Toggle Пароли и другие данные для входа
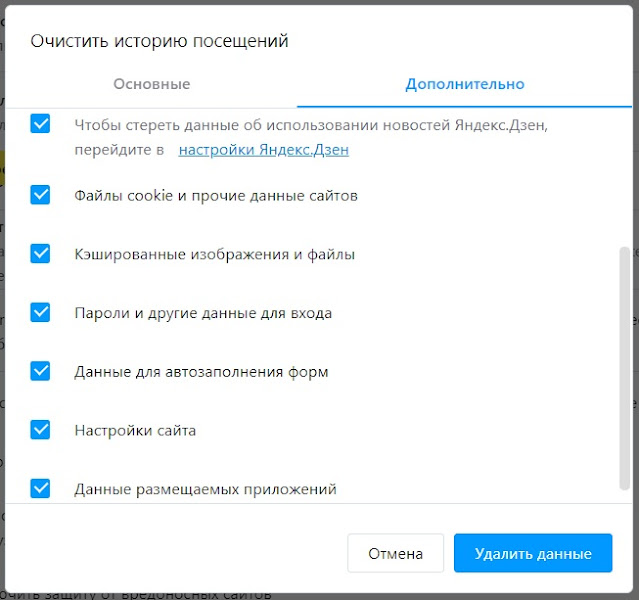The image size is (639, 600). click(x=40, y=312)
